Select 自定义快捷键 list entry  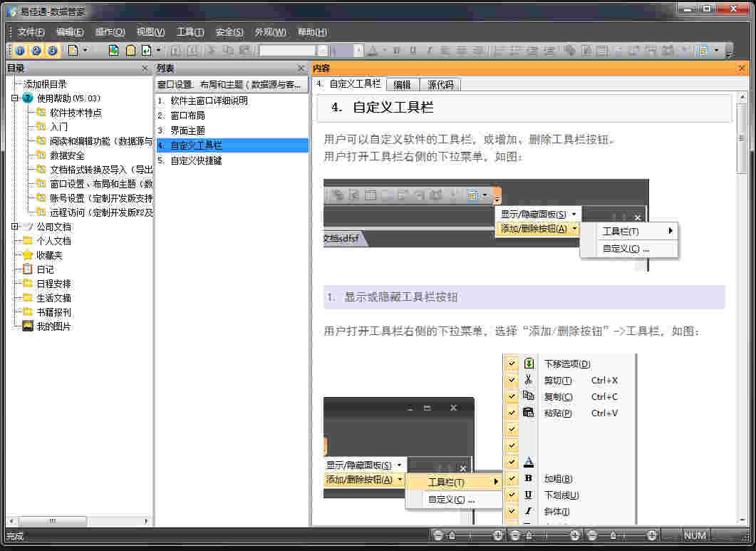coord(196,160)
